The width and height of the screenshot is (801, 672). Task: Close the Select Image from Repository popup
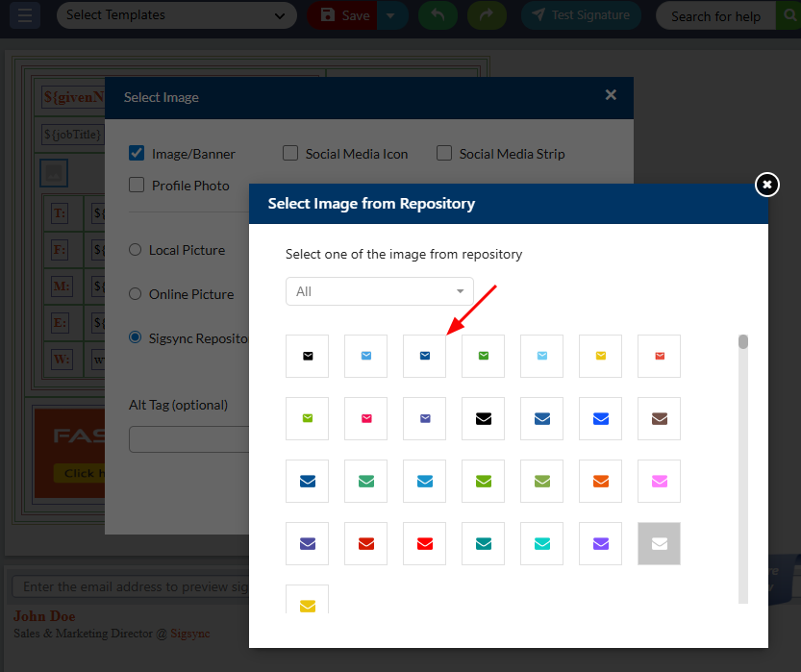click(x=766, y=185)
